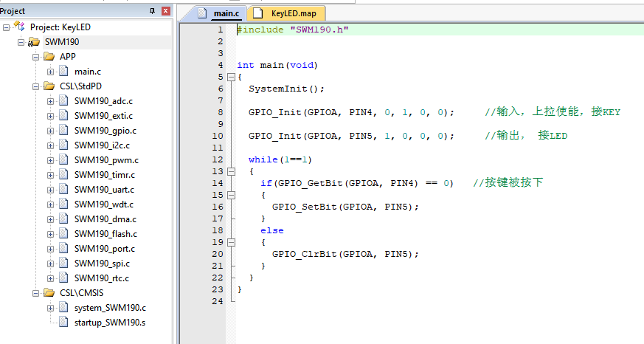
Task: Select SWM190_gpio.c in project tree
Action: [x=105, y=131]
